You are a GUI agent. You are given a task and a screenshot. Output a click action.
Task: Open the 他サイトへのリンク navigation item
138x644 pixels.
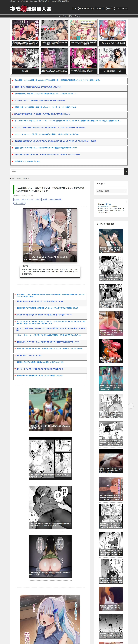point(86,8)
